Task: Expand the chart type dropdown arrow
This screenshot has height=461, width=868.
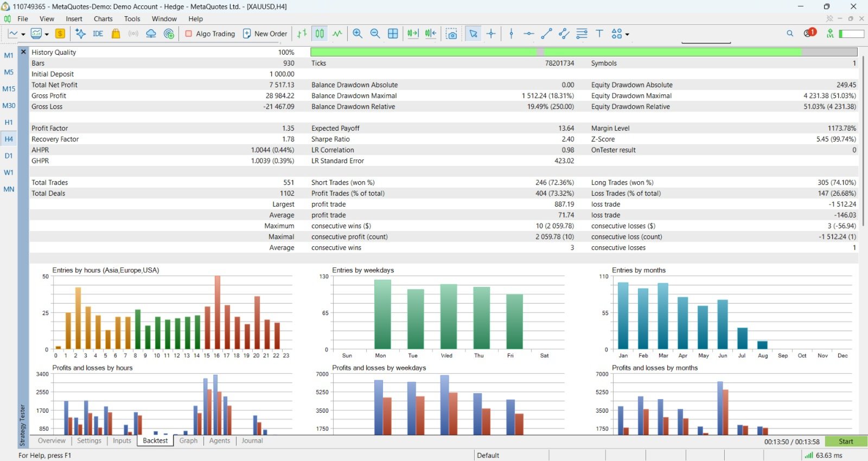Action: (23, 34)
